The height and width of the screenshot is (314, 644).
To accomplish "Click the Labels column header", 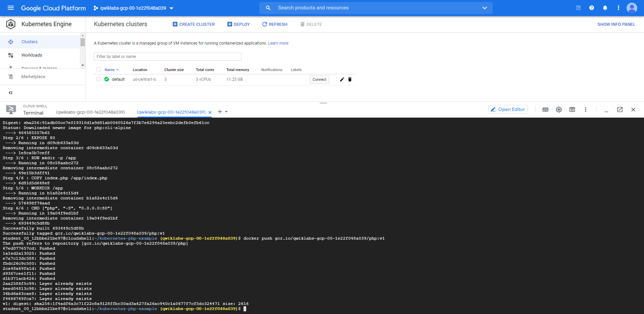I will 296,70.
